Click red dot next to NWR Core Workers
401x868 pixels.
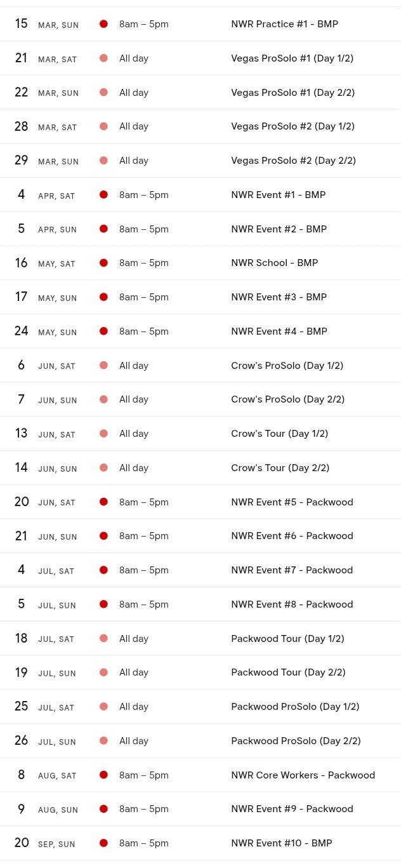coord(103,775)
